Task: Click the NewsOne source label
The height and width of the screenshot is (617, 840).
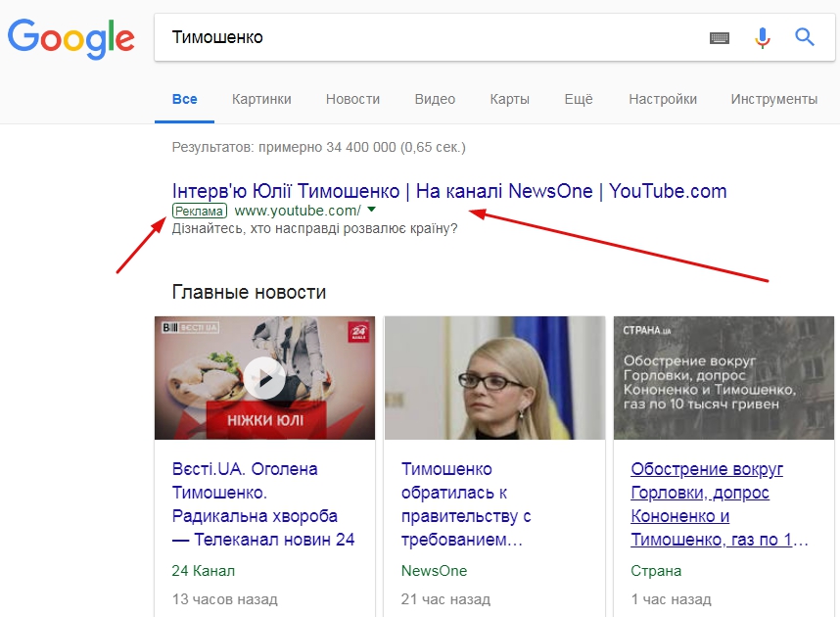Action: 434,571
